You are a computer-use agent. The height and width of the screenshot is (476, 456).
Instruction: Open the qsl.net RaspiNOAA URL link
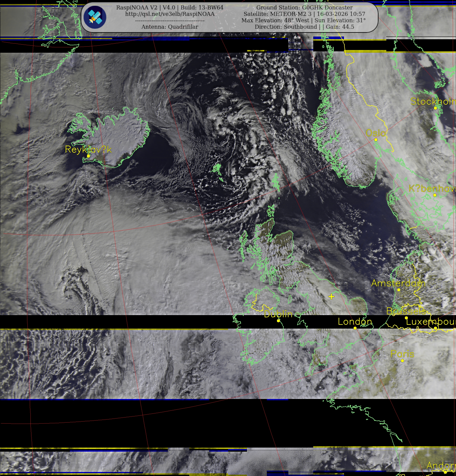tap(170, 14)
